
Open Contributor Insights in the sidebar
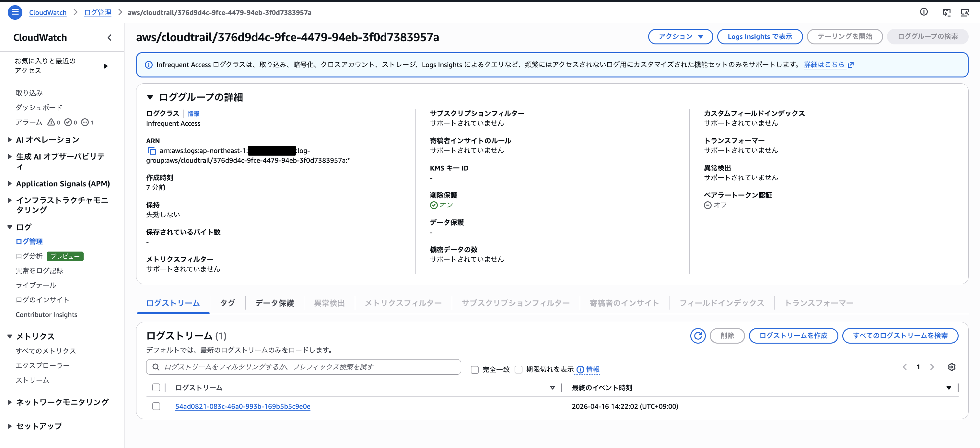(x=46, y=315)
